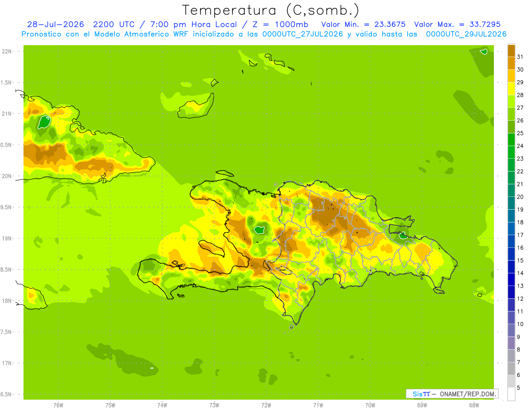Click the '31' color scale label

coord(520,57)
